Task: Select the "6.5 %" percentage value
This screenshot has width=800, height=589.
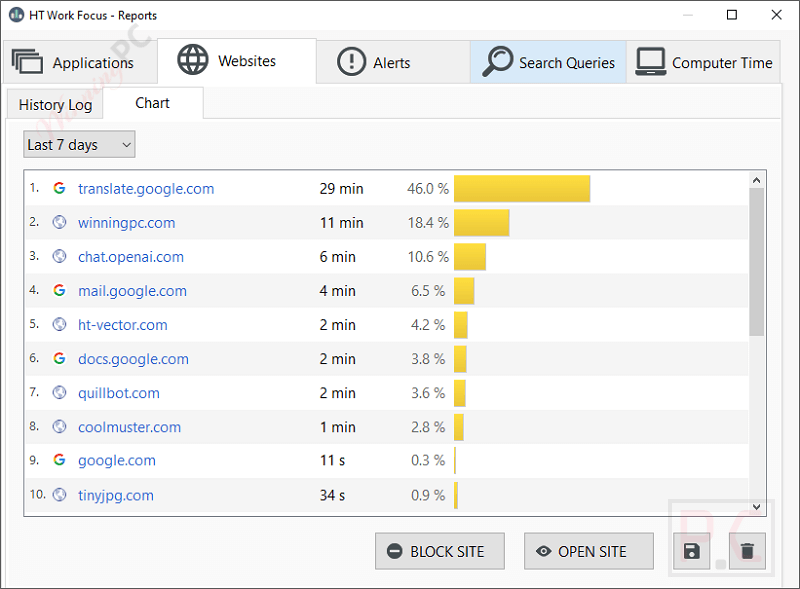Action: (x=428, y=291)
